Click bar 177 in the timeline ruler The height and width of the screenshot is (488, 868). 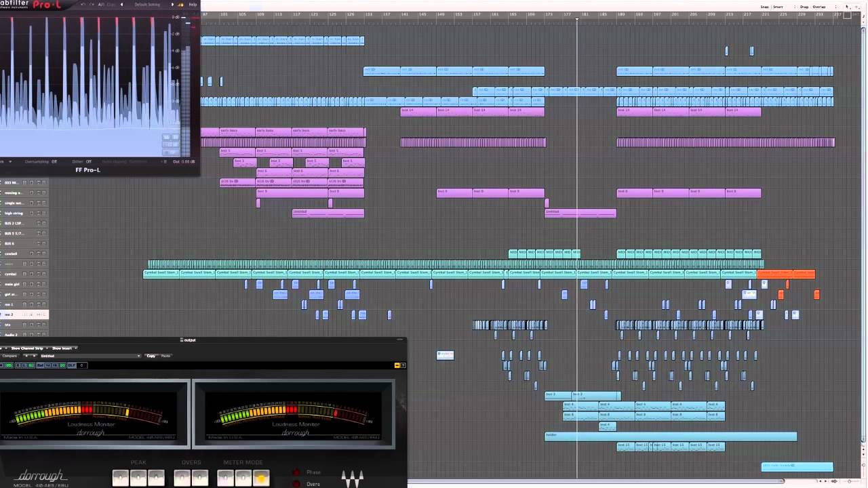(x=568, y=14)
